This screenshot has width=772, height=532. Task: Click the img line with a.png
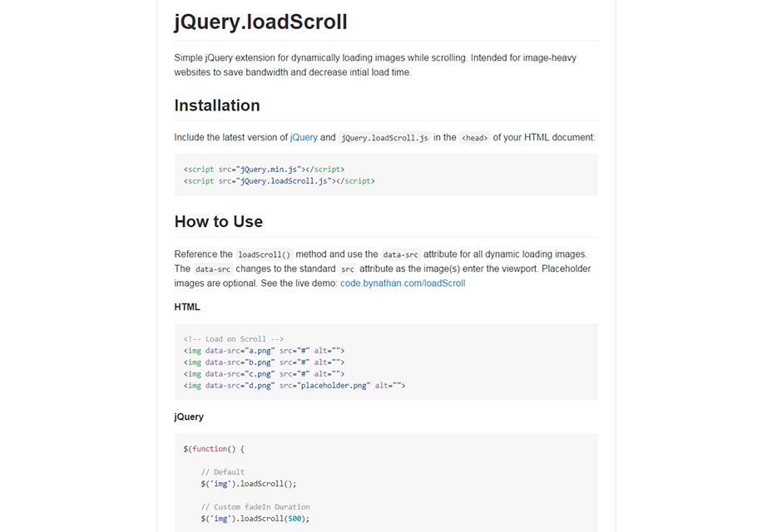pyautogui.click(x=264, y=351)
